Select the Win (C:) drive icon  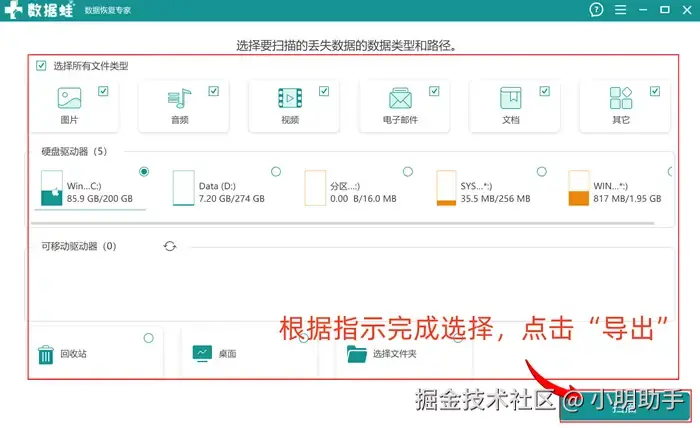pos(51,188)
